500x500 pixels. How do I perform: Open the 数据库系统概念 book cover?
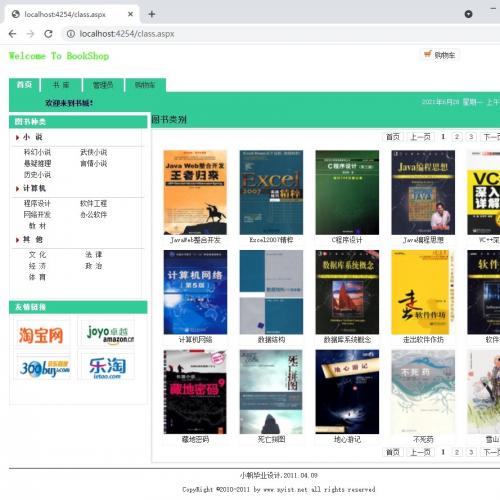(347, 292)
